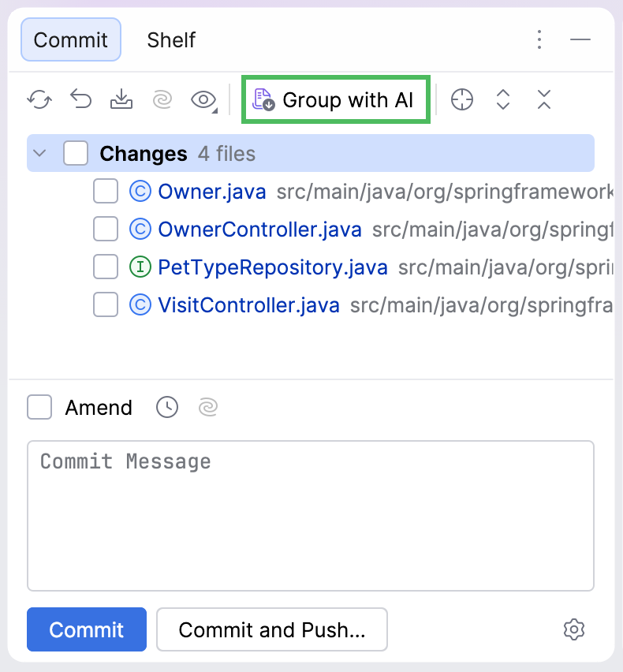
Task: Click the Rollback changes icon
Action: click(80, 99)
